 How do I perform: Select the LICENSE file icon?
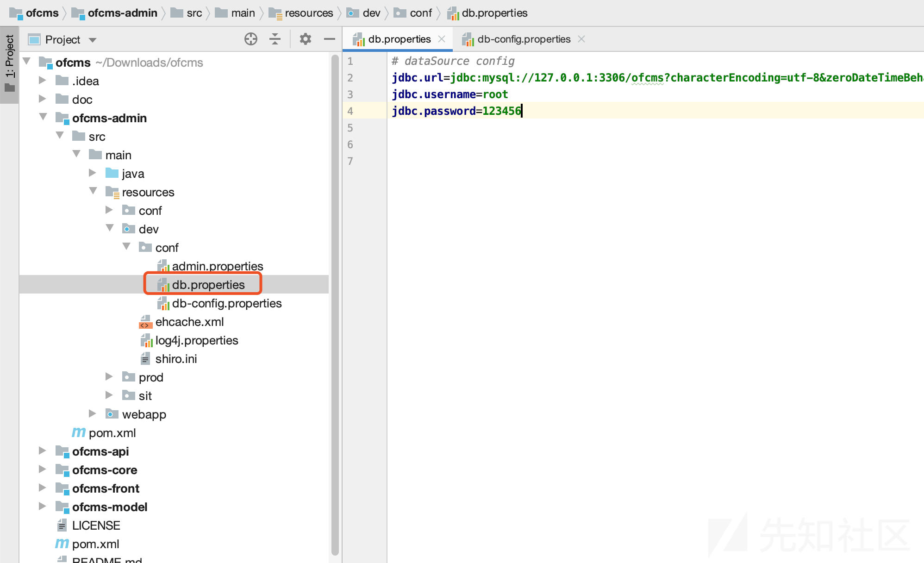pos(62,525)
